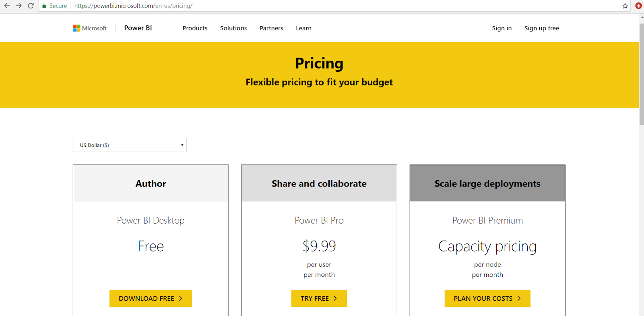This screenshot has width=644, height=316.
Task: Click the Sign in link
Action: coord(502,28)
